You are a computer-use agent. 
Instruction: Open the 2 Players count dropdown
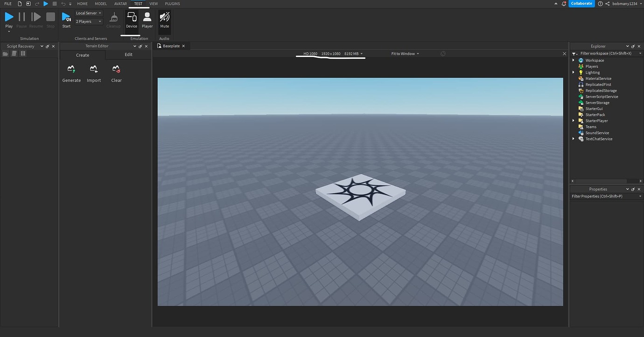coord(88,21)
